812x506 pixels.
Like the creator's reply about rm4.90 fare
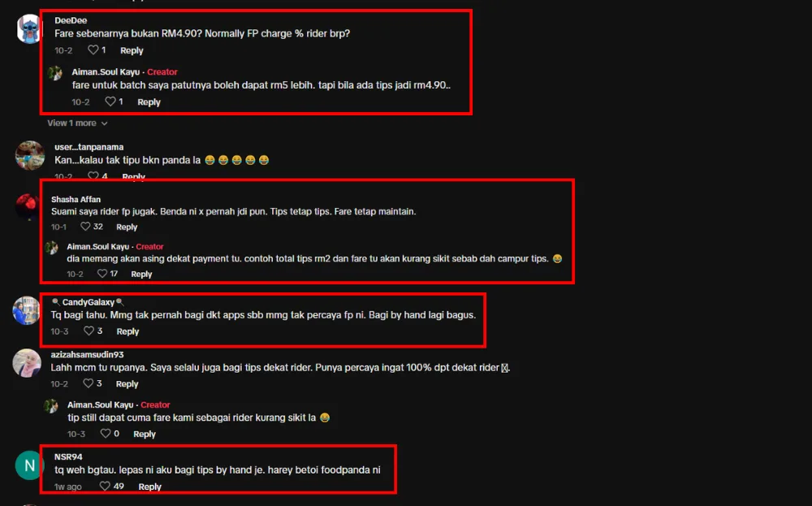(110, 102)
